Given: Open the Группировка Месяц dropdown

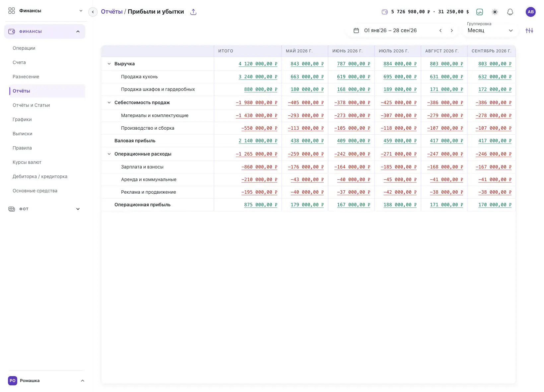Looking at the screenshot, I should click(490, 31).
